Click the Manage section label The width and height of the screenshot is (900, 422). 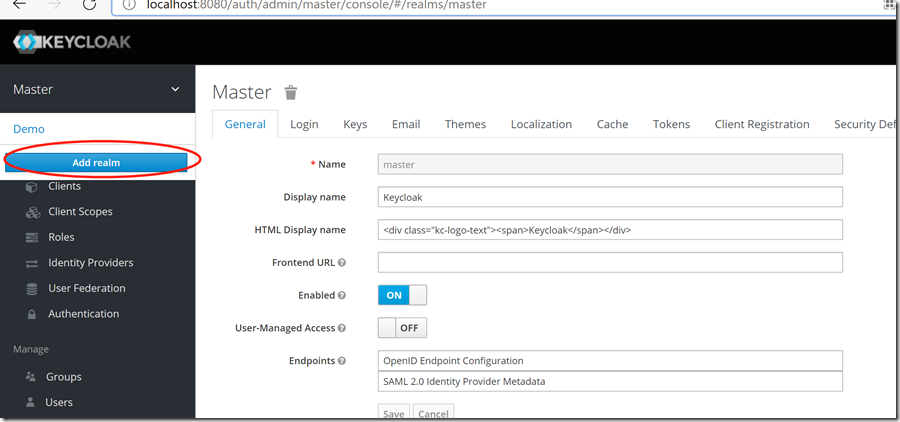pyautogui.click(x=31, y=349)
